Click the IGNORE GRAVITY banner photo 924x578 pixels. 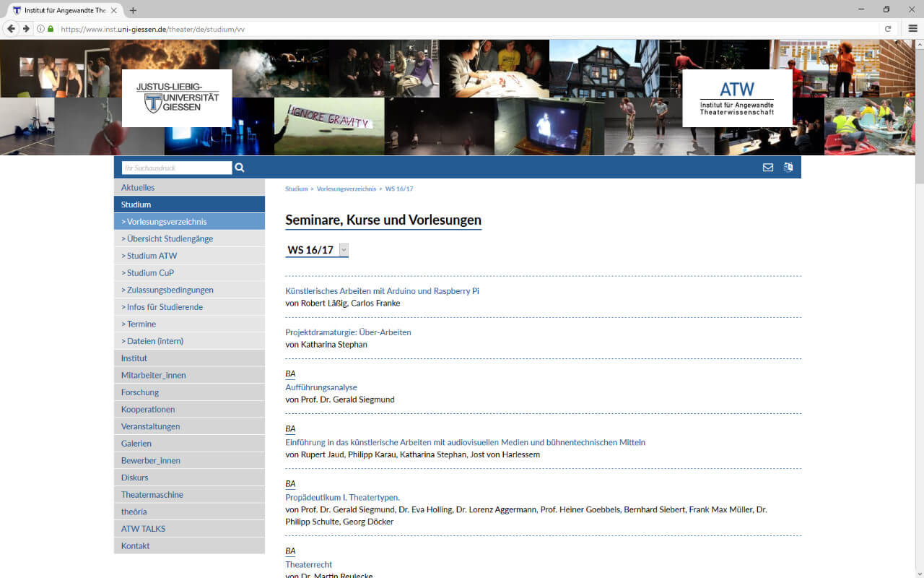pyautogui.click(x=329, y=126)
